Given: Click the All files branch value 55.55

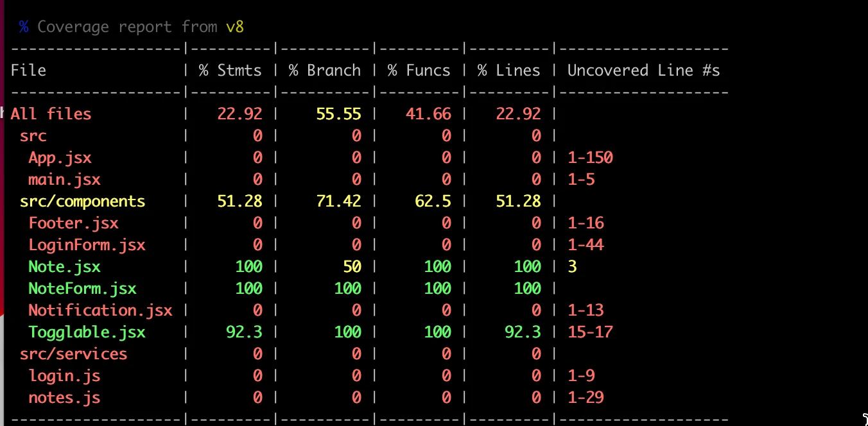Looking at the screenshot, I should (x=338, y=114).
